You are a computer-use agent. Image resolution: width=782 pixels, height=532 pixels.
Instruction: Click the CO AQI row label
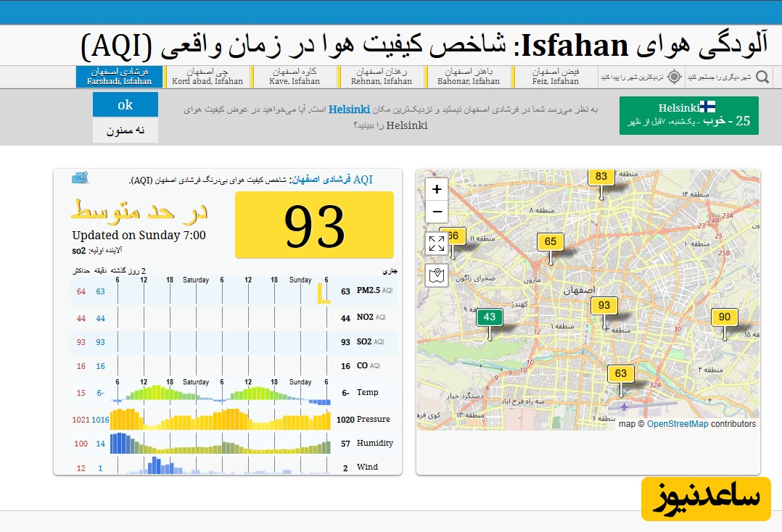click(x=368, y=365)
